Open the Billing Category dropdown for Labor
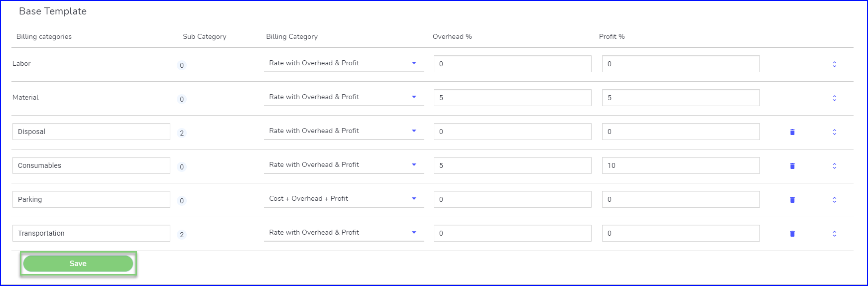 click(x=344, y=63)
